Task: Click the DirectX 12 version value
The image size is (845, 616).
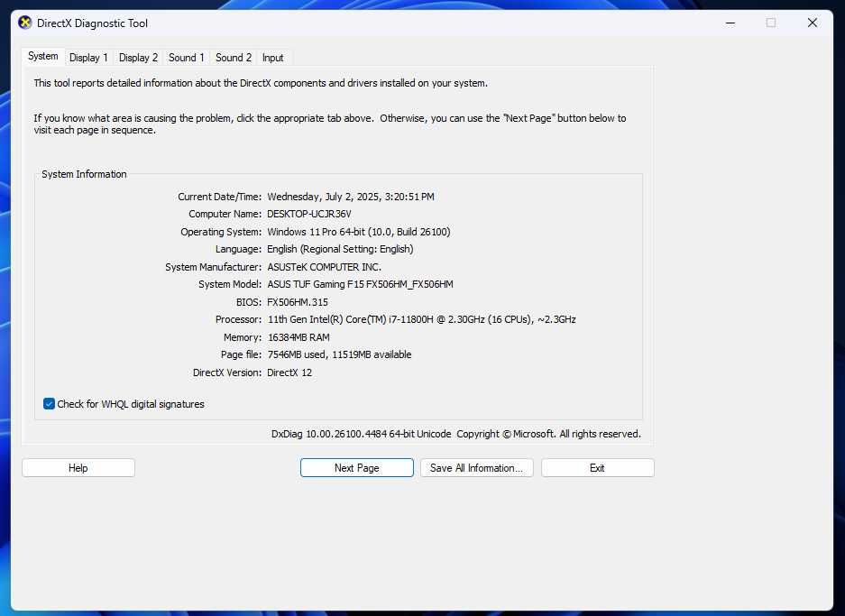Action: click(x=289, y=372)
